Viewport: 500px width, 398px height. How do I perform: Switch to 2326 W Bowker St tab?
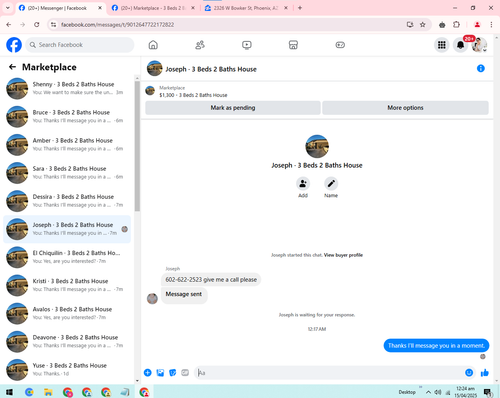tap(247, 8)
